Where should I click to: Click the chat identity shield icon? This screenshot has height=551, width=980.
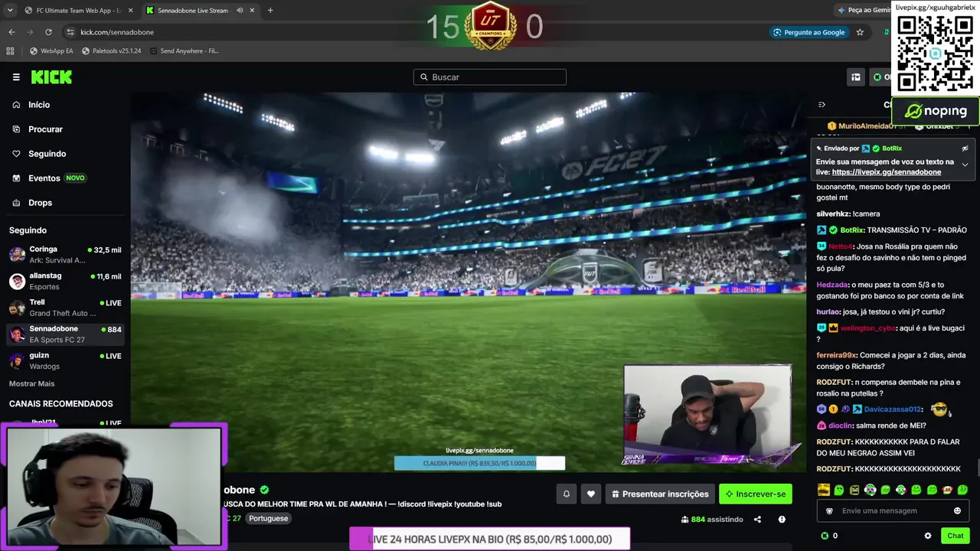point(829,511)
